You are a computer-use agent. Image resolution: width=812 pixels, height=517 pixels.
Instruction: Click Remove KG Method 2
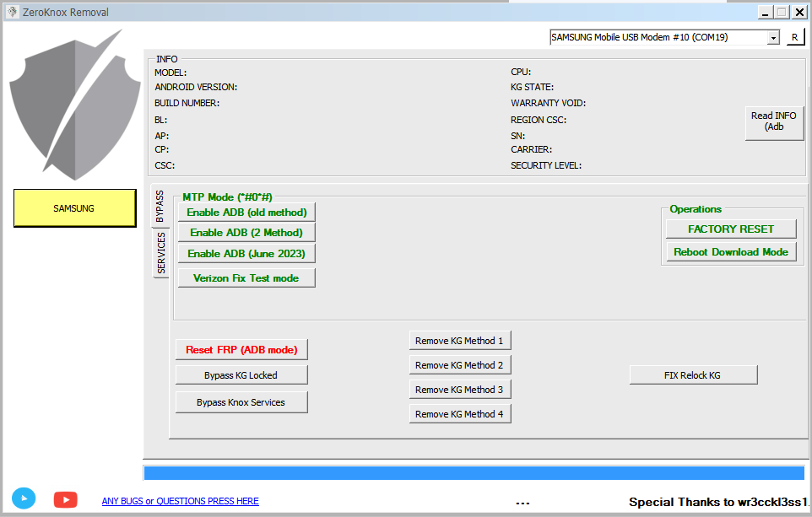(x=460, y=365)
